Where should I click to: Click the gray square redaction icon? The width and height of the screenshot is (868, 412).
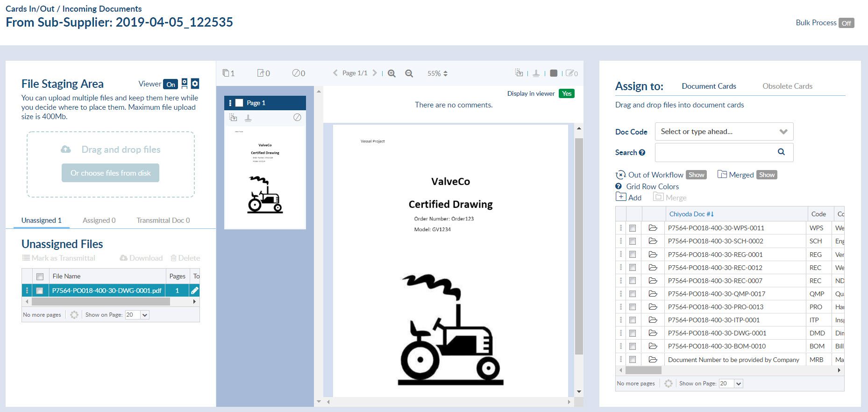554,73
